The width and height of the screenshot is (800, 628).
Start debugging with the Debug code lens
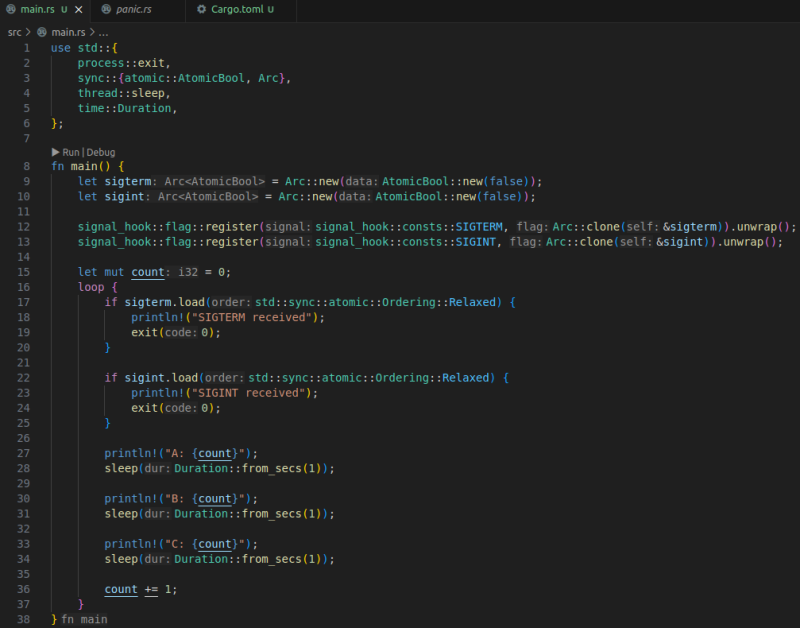point(100,152)
